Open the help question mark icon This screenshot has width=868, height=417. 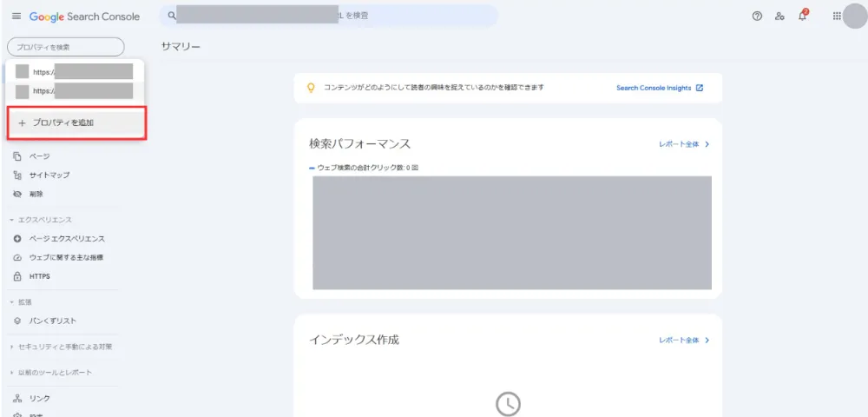pyautogui.click(x=757, y=17)
